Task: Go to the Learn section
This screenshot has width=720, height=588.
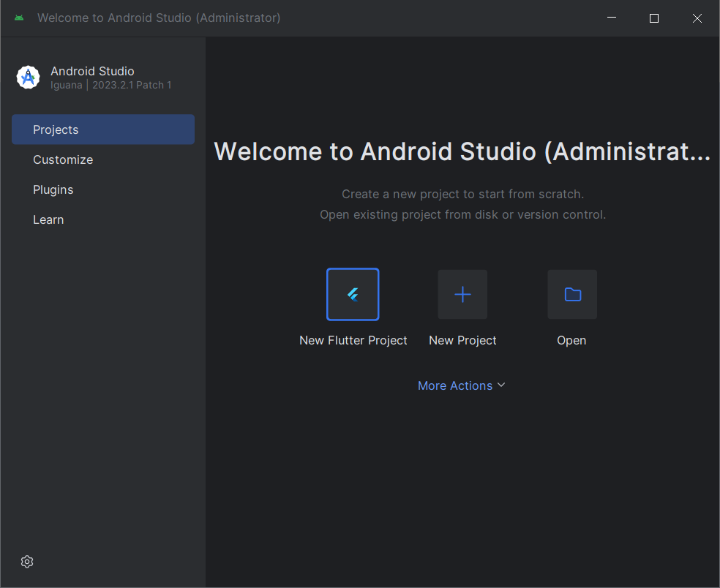Action: 48,219
